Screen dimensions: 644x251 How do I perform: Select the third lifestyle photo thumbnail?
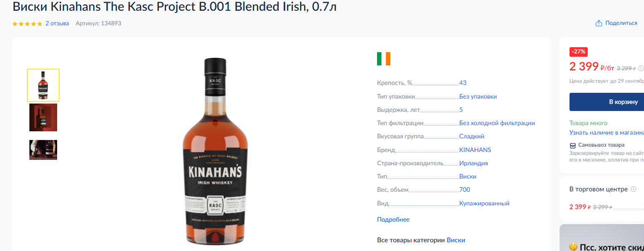[x=43, y=150]
